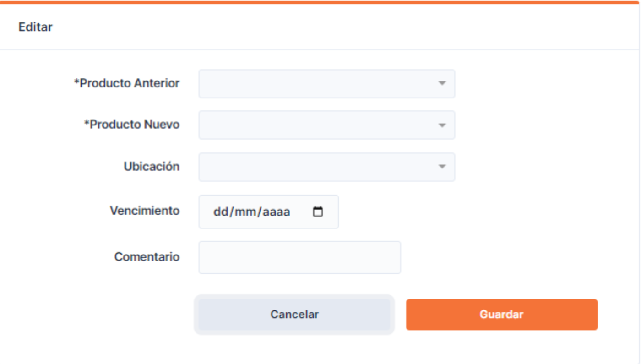Select the dd day segment of Vencimiento
Image resolution: width=641 pixels, height=364 pixels.
pos(220,212)
